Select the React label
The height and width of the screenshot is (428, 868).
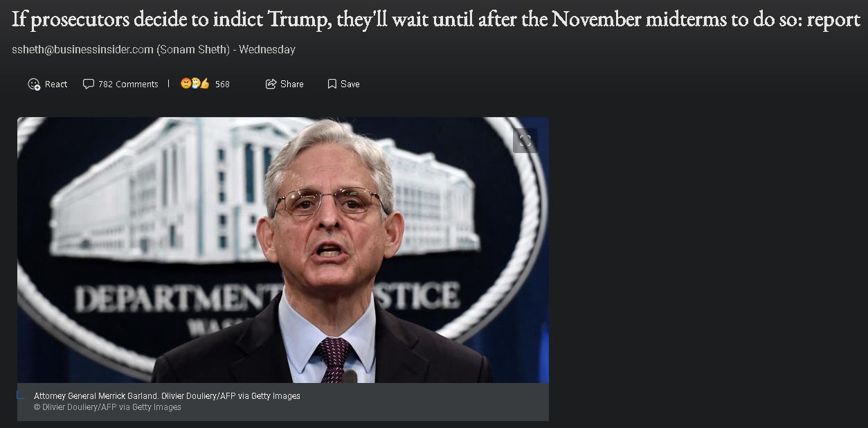(56, 84)
